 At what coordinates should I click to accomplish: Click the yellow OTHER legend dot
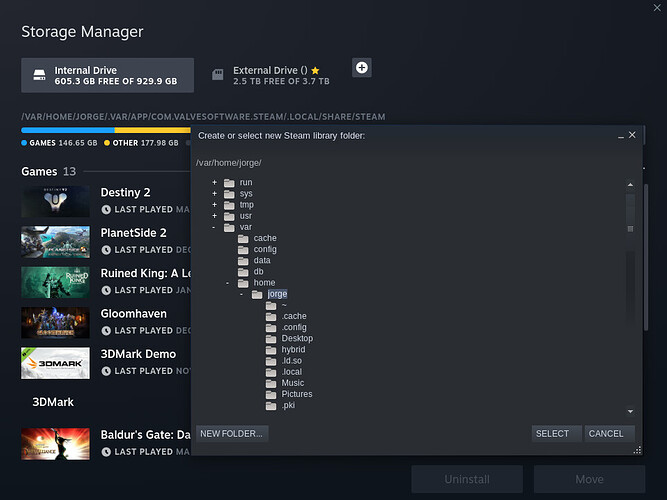tap(107, 143)
